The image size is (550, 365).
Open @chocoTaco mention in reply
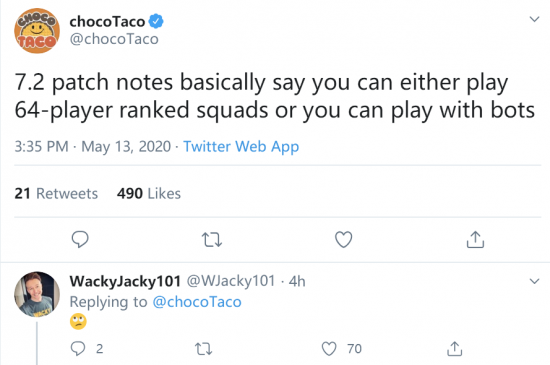197,302
